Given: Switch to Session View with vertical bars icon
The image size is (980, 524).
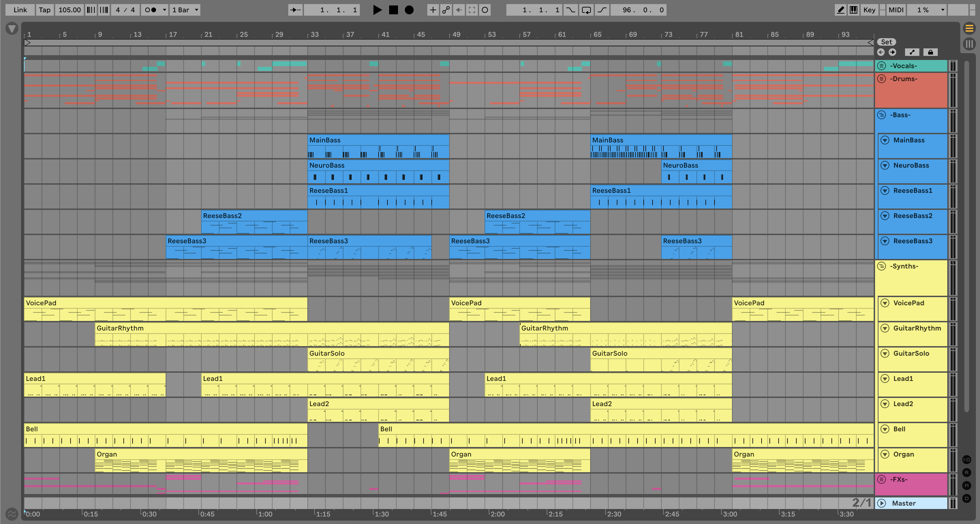Looking at the screenshot, I should 969,44.
